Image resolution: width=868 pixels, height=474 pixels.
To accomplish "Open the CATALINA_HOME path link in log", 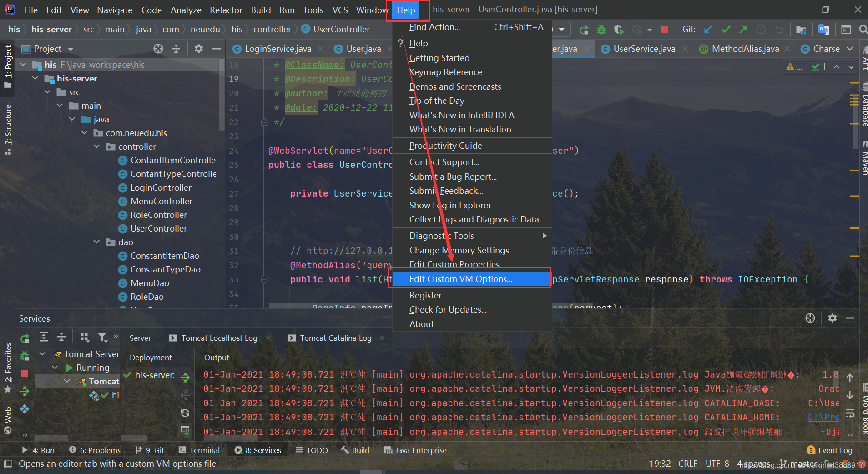I will click(823, 417).
